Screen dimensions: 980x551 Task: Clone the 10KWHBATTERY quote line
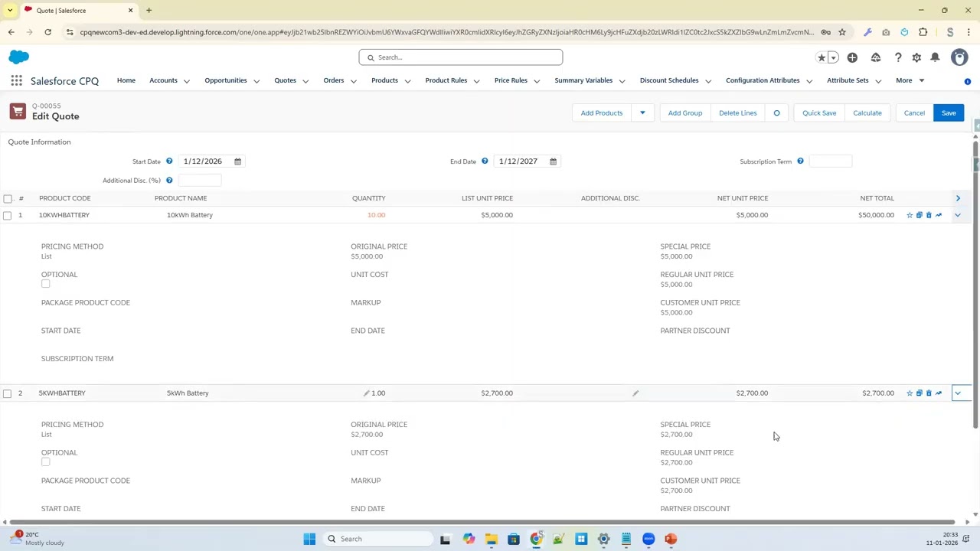tap(920, 215)
